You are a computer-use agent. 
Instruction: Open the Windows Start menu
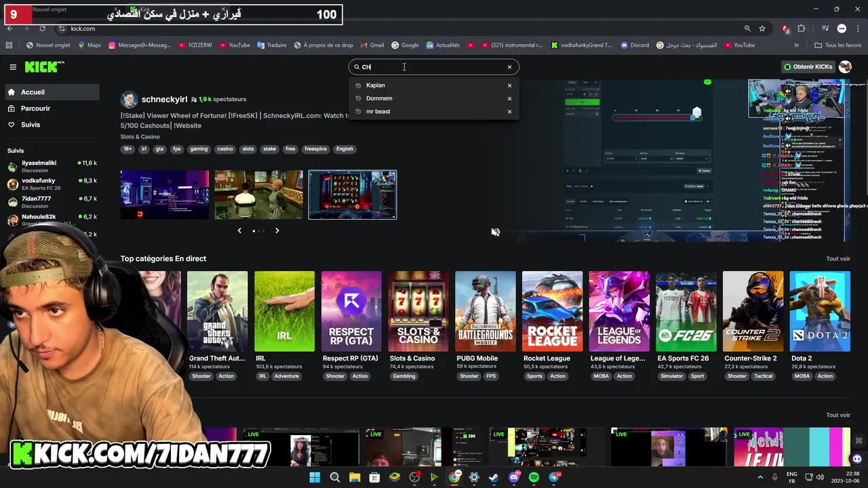(x=315, y=477)
